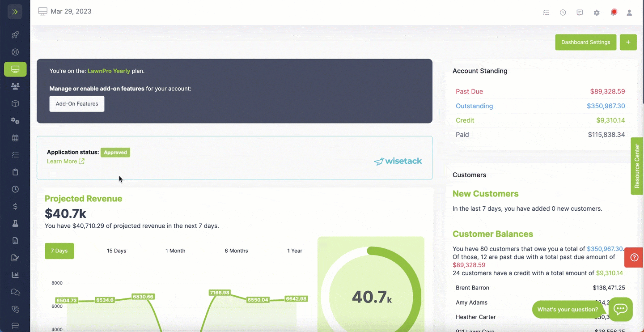
Task: Select the Amy Adams customer row
Action: [x=540, y=302]
